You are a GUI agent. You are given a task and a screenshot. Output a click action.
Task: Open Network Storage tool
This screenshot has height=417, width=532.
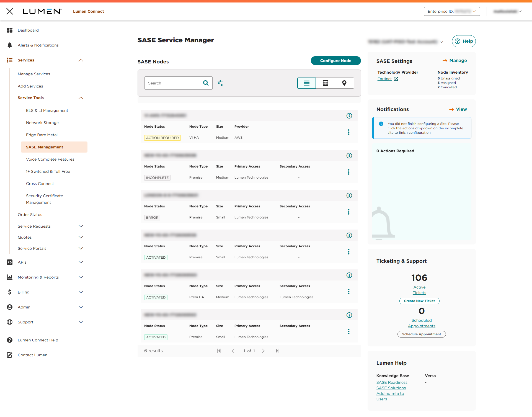coord(42,123)
